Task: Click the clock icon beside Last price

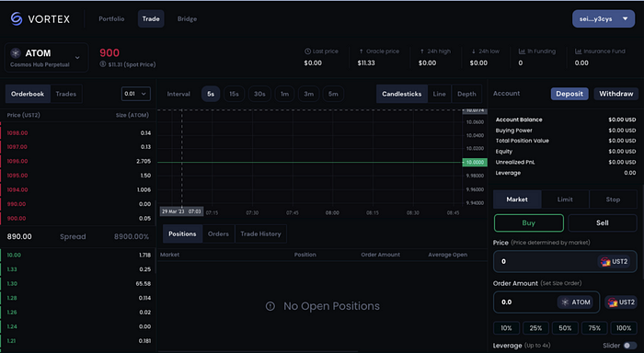Action: 307,51
